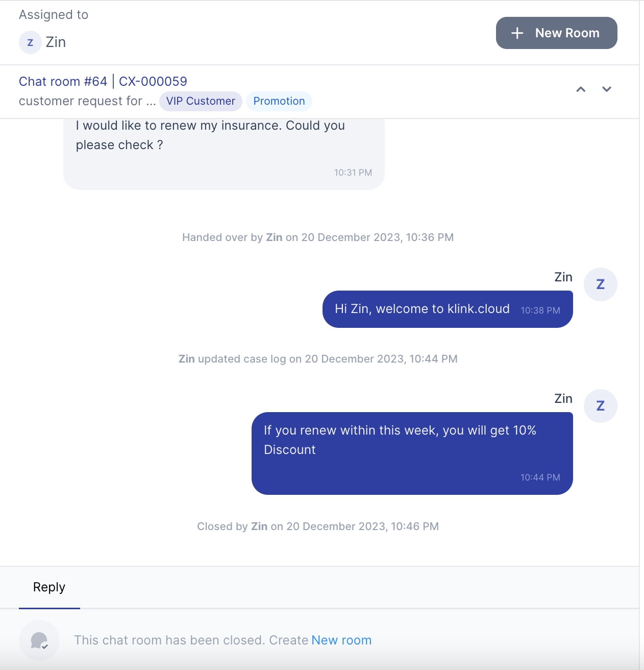The width and height of the screenshot is (644, 670).
Task: Click the truncated customer request description
Action: pos(87,101)
